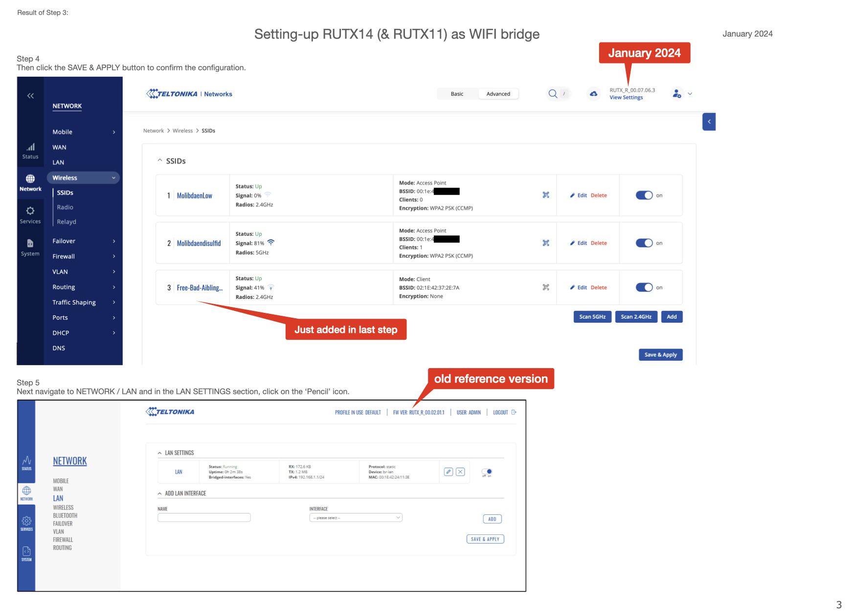The image size is (851, 616).
Task: Toggle Molibdaendisulfid SSID off
Action: 644,243
